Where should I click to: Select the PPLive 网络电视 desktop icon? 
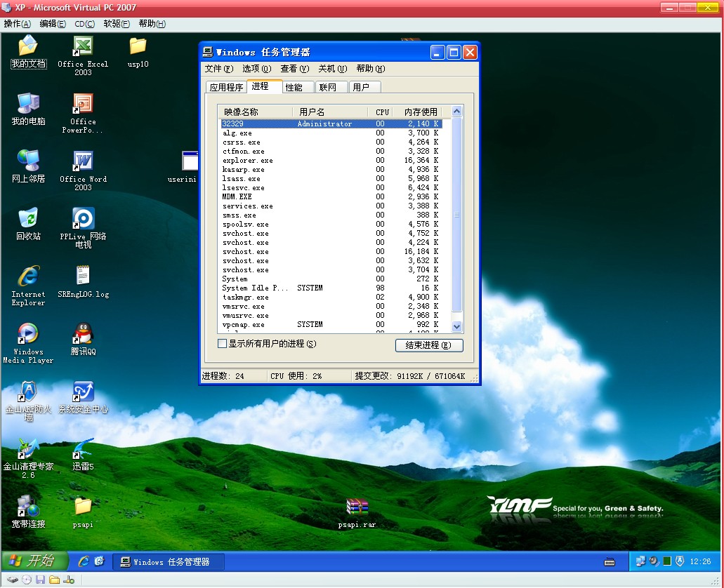coord(83,220)
